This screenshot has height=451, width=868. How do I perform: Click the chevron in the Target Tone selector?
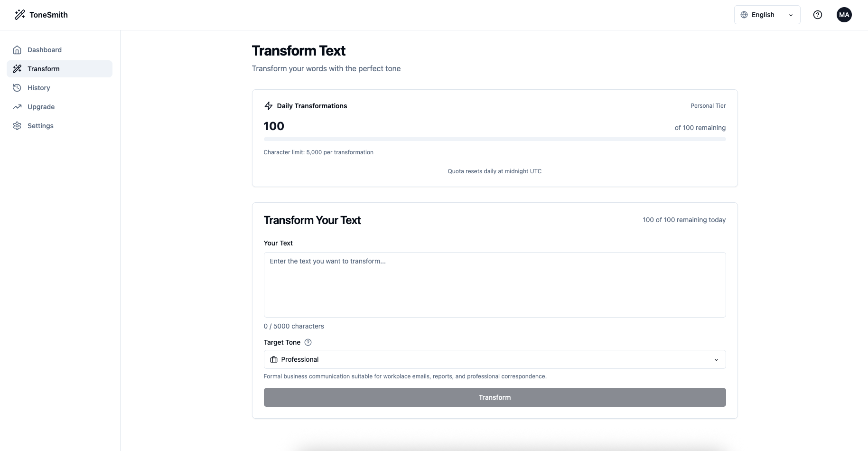717,359
